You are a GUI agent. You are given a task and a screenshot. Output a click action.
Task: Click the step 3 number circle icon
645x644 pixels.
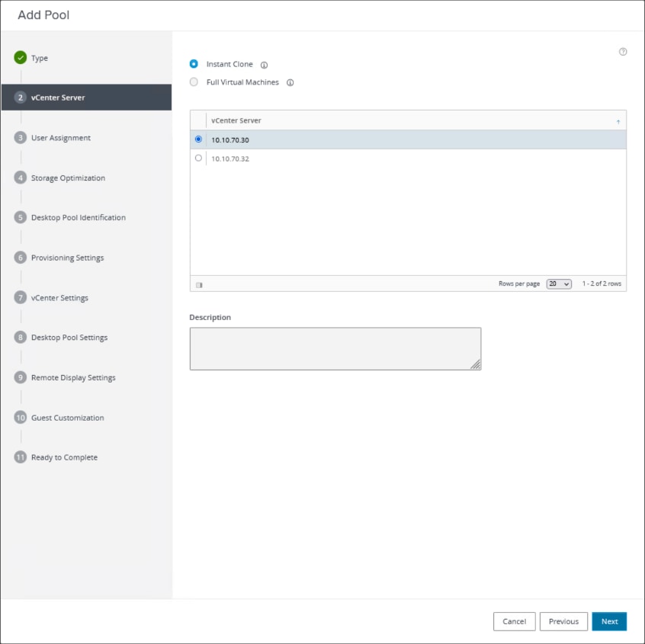(21, 138)
